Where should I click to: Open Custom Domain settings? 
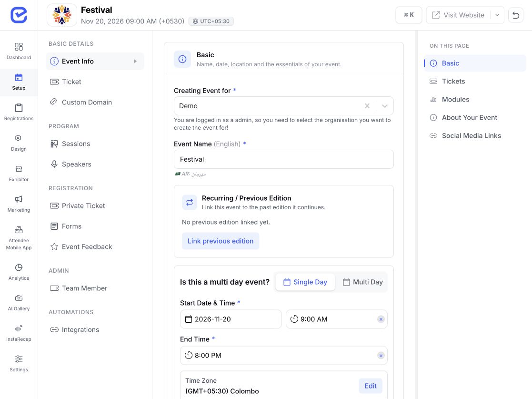click(95, 102)
